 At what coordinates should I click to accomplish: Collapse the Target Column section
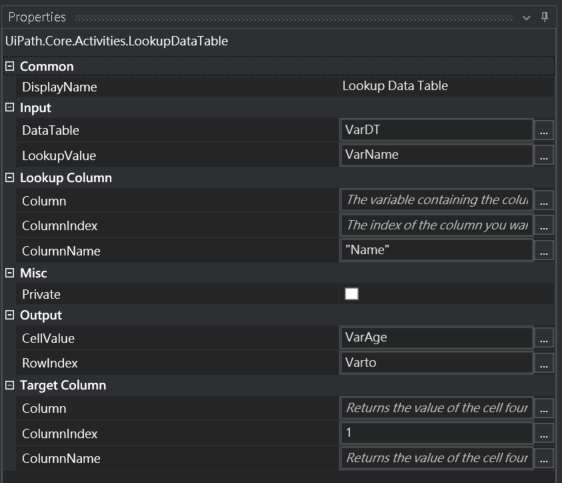coord(10,385)
